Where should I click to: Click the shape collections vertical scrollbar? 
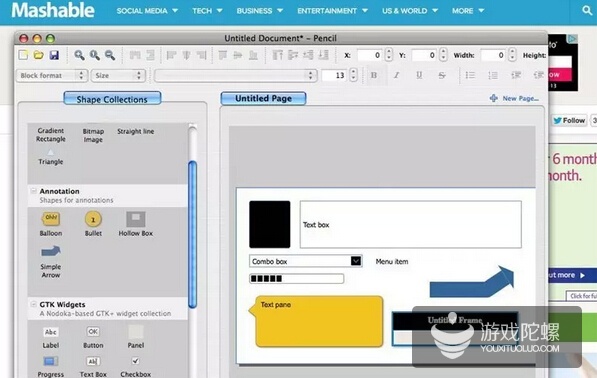click(x=193, y=234)
